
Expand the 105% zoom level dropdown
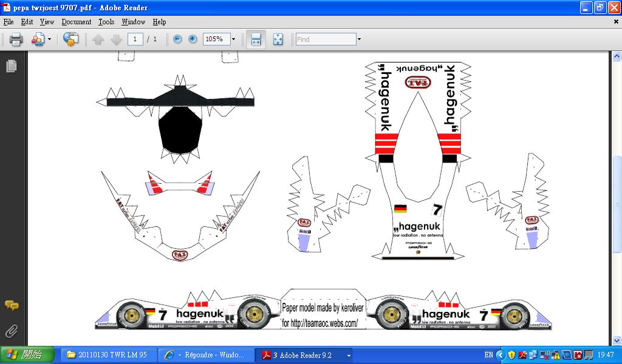(x=233, y=39)
